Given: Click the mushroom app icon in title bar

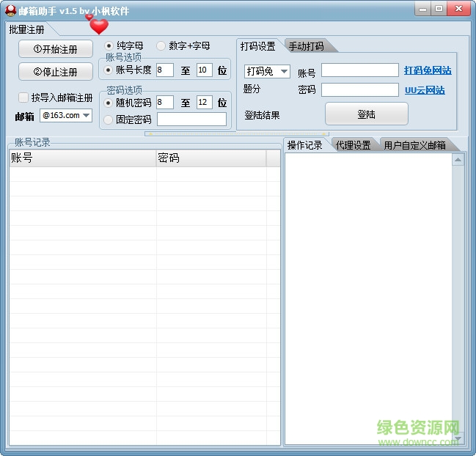Looking at the screenshot, I should tap(10, 10).
